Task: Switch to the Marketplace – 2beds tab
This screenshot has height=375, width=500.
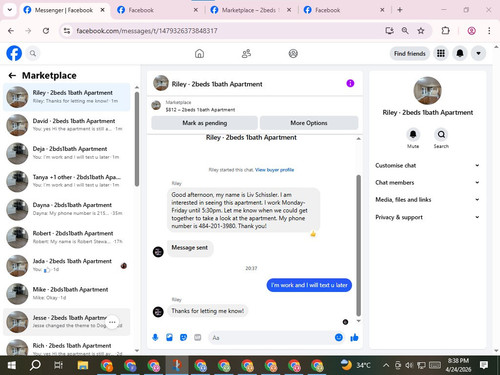Action: click(251, 10)
